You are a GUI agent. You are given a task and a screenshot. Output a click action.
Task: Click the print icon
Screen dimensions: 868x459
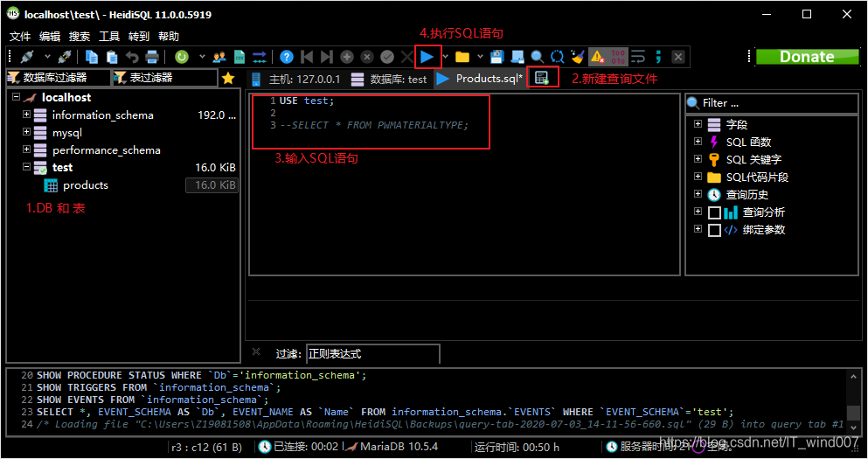tap(152, 57)
